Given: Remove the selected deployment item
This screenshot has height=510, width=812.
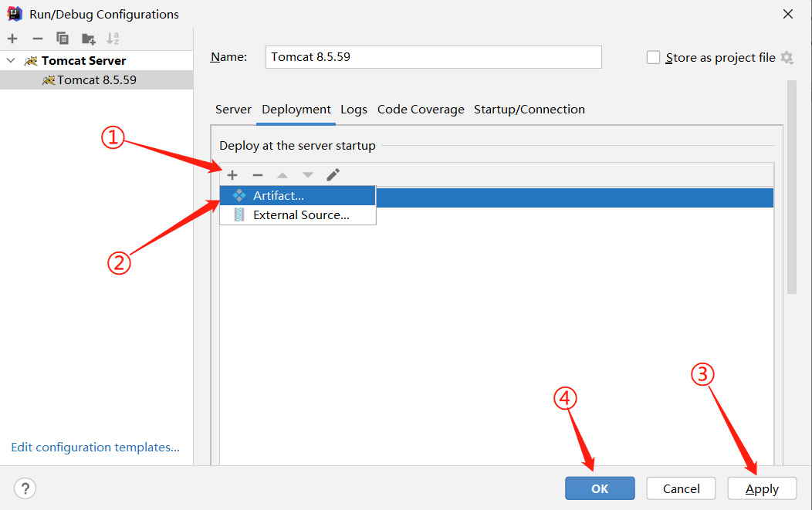Looking at the screenshot, I should [257, 175].
